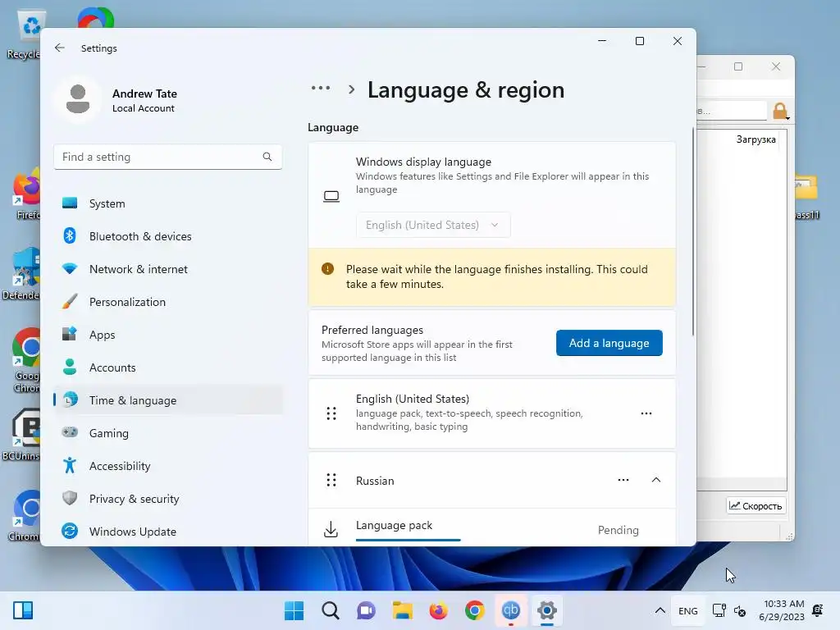840x630 pixels.
Task: Click the Language pack progress bar
Action: click(x=409, y=540)
